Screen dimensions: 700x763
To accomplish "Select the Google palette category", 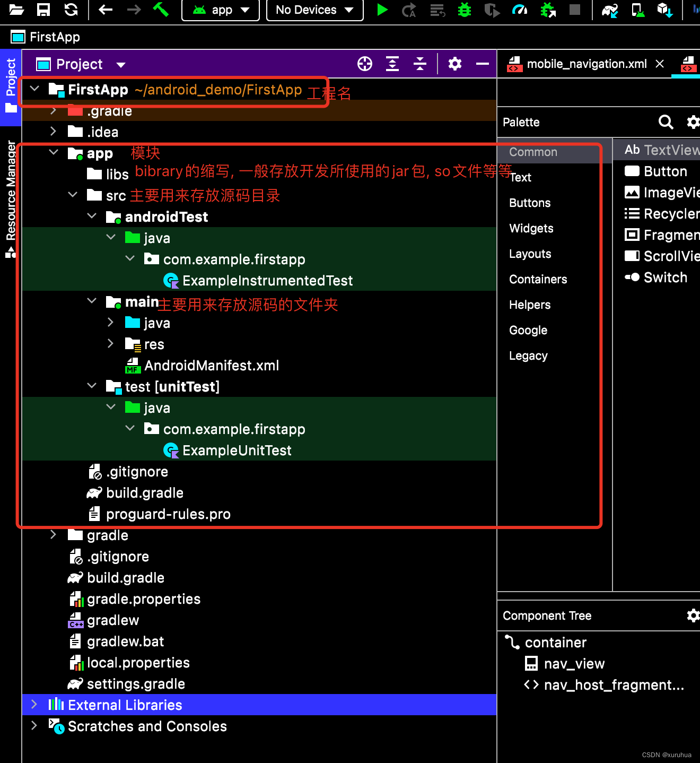I will pyautogui.click(x=528, y=331).
